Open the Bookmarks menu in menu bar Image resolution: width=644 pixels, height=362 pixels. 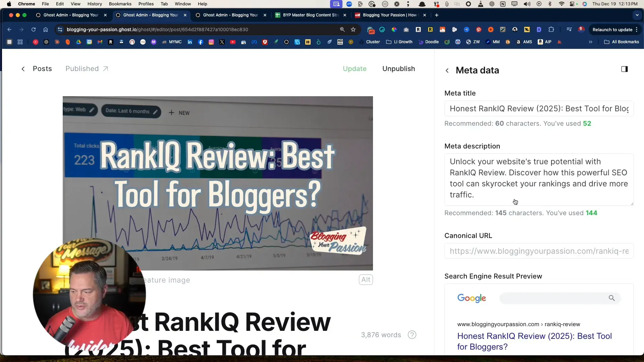coord(120,4)
